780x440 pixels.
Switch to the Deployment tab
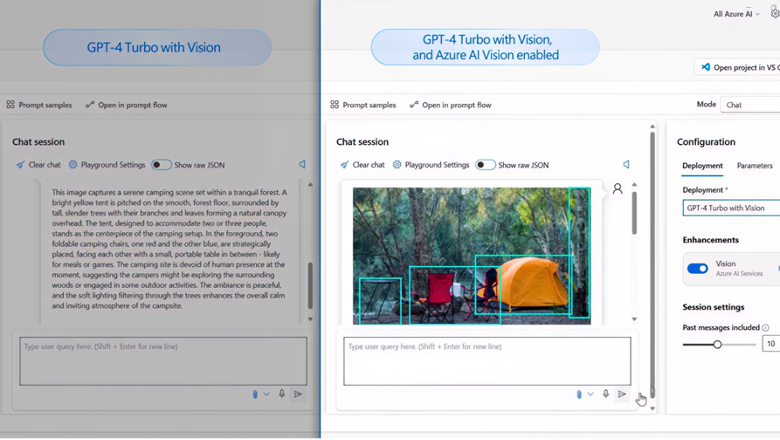click(x=702, y=166)
